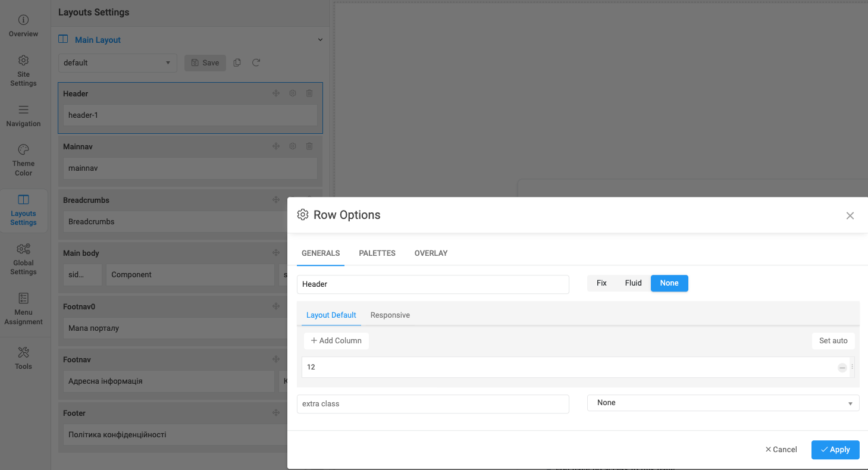Open Theme Color palette icon
The image size is (868, 470).
(23, 149)
